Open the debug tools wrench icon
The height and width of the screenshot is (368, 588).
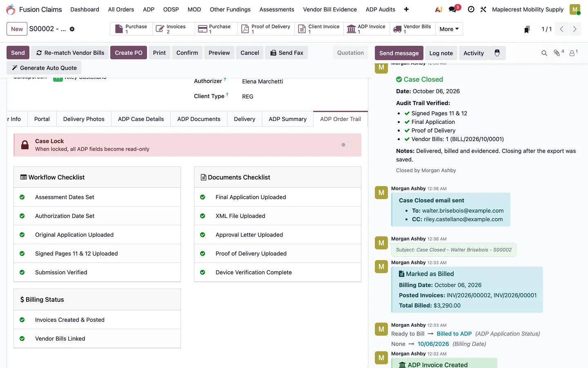[x=483, y=9]
